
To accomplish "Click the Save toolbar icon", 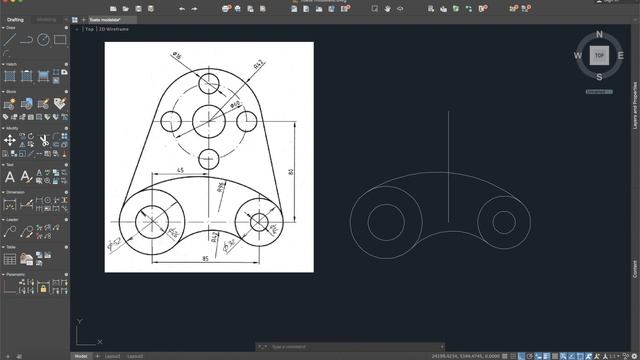I will point(138,9).
